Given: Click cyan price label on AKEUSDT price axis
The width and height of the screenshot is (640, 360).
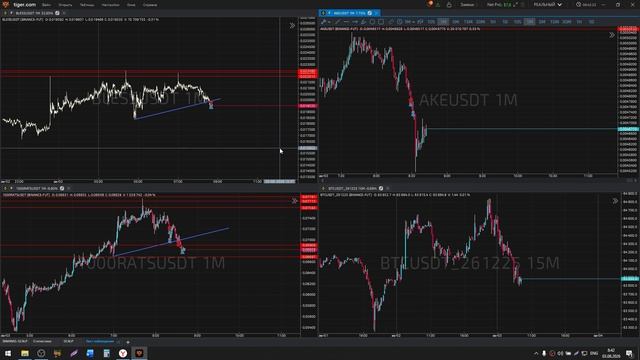Looking at the screenshot, I should tap(628, 129).
